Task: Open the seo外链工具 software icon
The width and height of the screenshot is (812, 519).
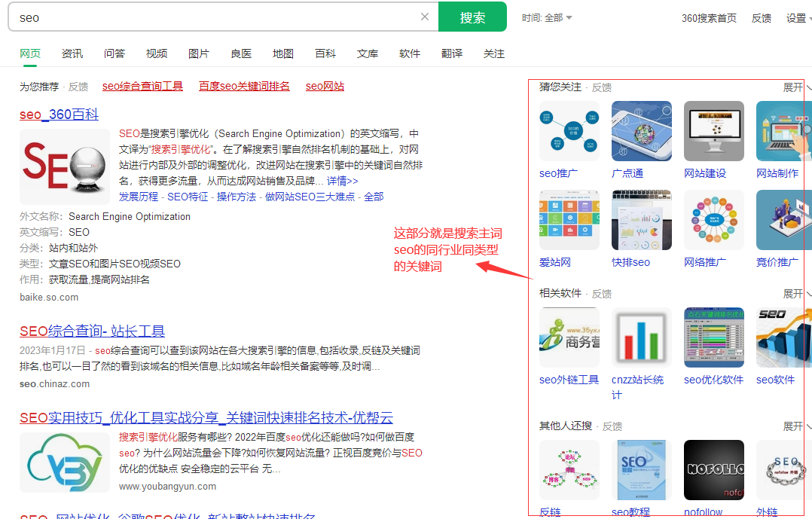Action: click(569, 337)
